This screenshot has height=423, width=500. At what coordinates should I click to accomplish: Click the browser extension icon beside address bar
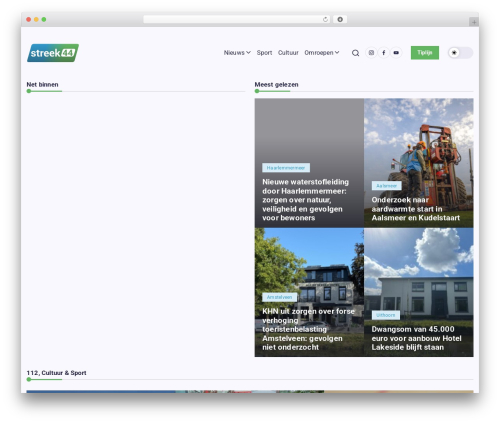click(x=340, y=19)
